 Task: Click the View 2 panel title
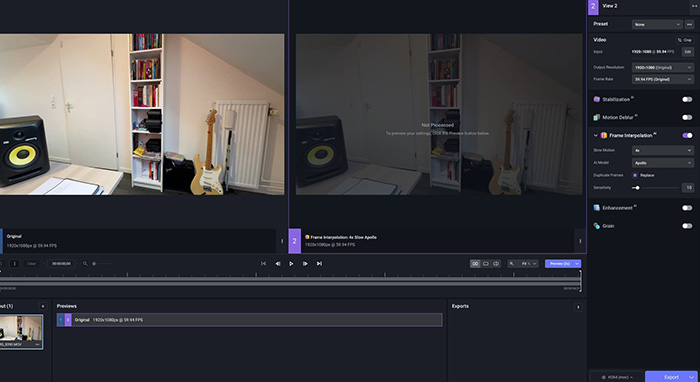tap(610, 6)
